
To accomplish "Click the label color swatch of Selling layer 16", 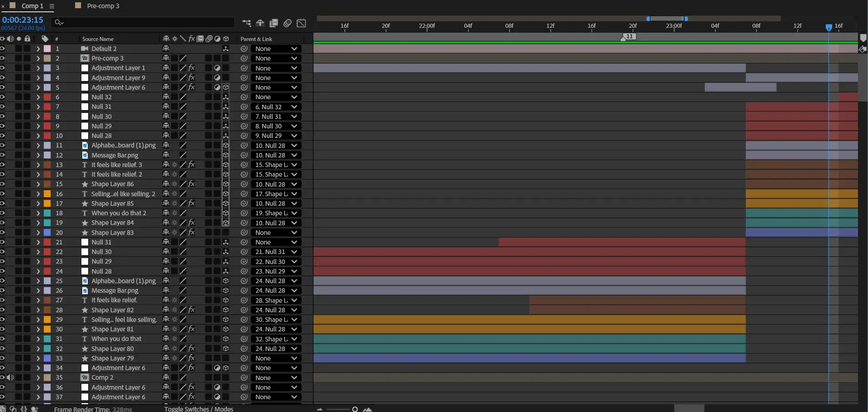I will [x=47, y=194].
